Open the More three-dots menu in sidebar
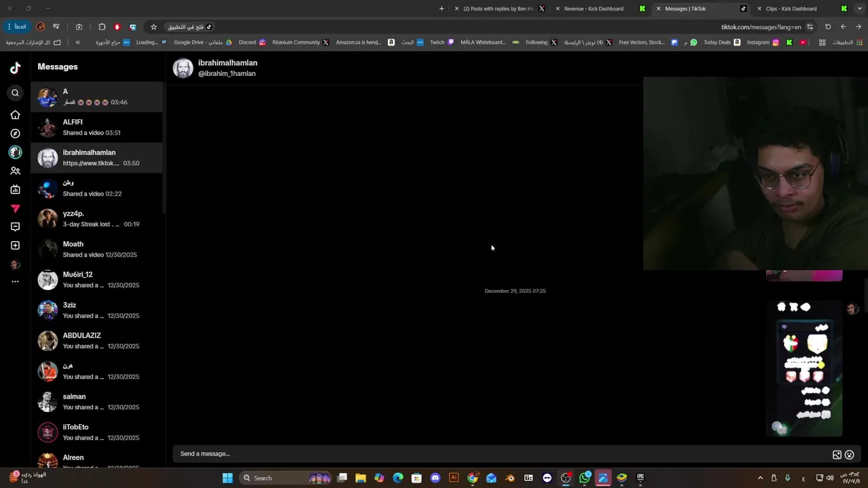Screen dimensions: 868x488 [15, 281]
